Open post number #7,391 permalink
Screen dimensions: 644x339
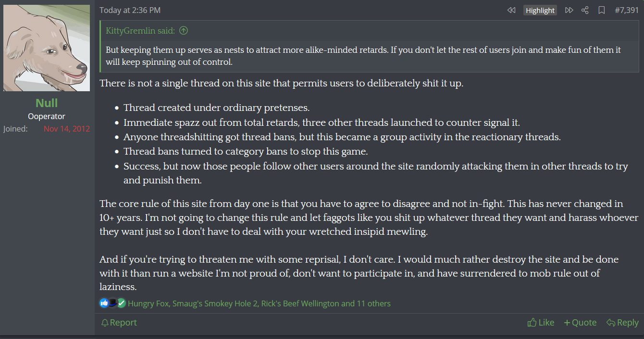[627, 10]
